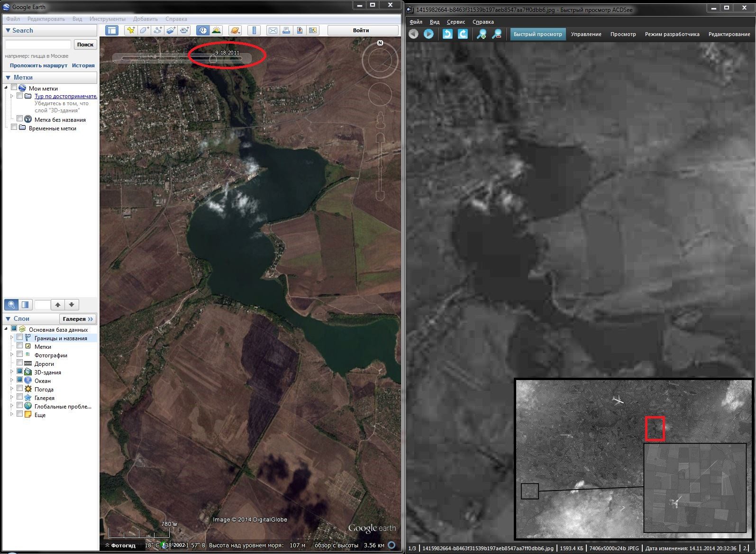This screenshot has width=756, height=554.
Task: Rotate image right in ACDSee
Action: pos(463,34)
